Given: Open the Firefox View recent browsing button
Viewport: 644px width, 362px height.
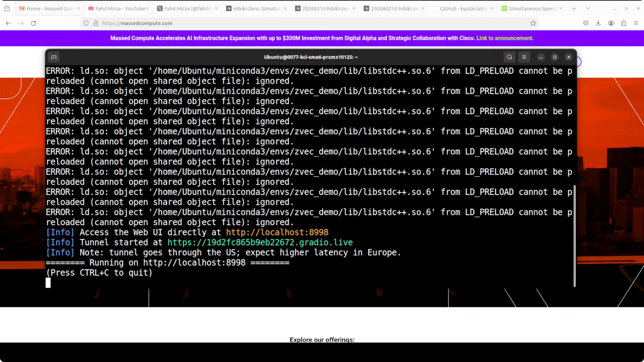Looking at the screenshot, I should (x=7, y=9).
